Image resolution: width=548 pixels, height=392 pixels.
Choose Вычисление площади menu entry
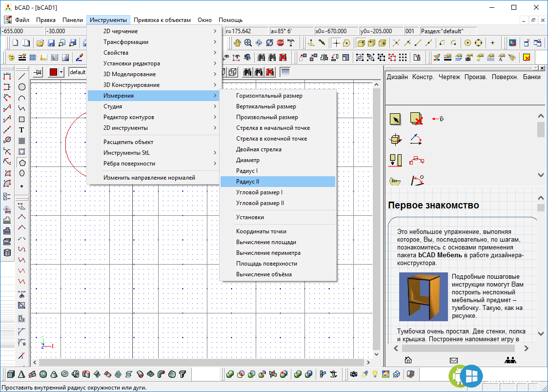(278, 242)
